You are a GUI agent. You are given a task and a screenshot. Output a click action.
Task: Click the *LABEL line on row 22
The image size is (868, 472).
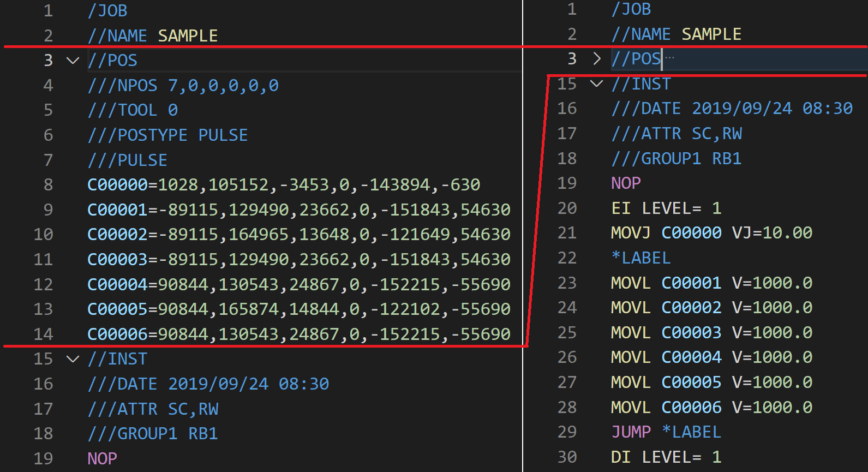(641, 258)
